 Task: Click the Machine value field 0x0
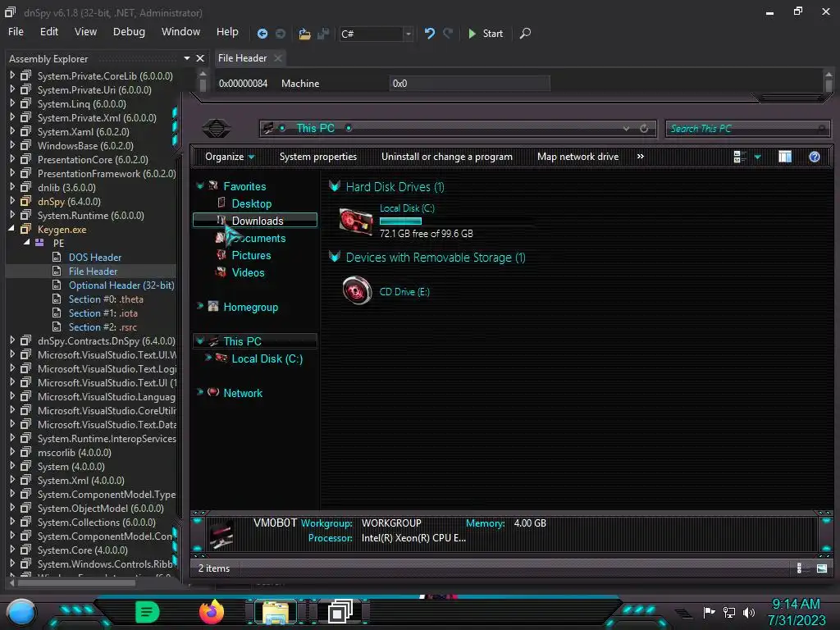tap(469, 84)
